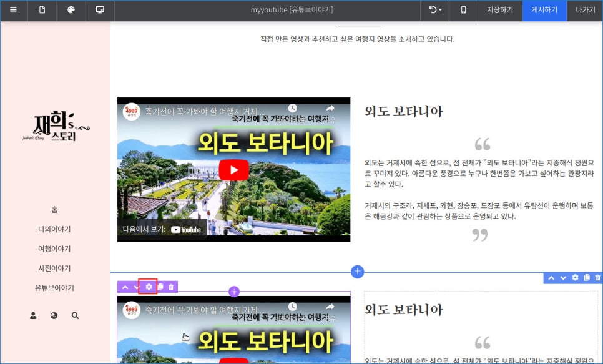Click the blue add section plus button
Viewport: 603px width, 364px height.
pos(357,272)
